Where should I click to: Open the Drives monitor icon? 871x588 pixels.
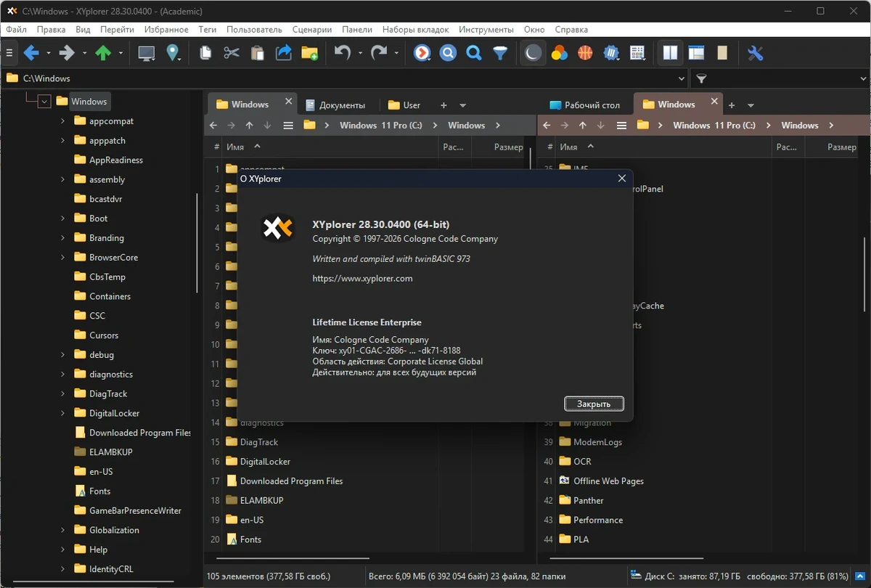(x=147, y=53)
